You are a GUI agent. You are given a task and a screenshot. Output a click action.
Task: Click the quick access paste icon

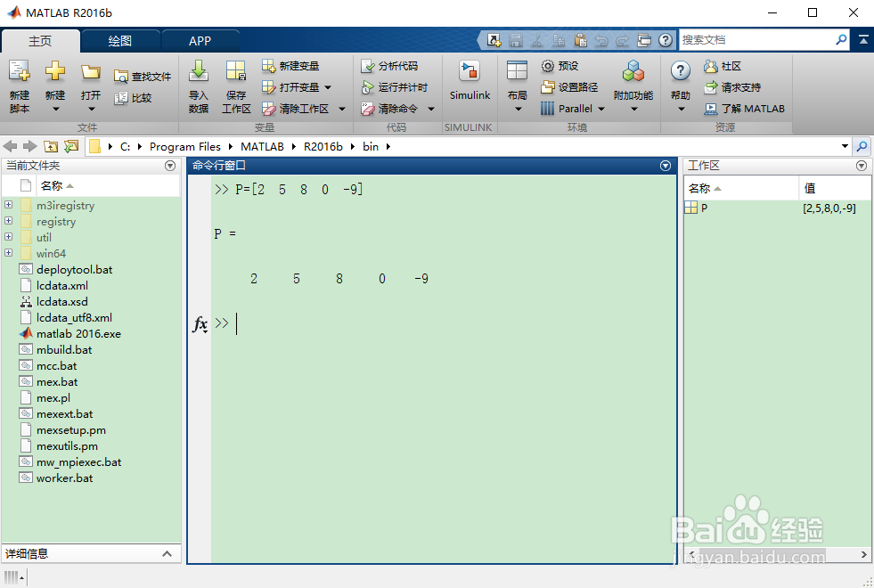pos(580,40)
